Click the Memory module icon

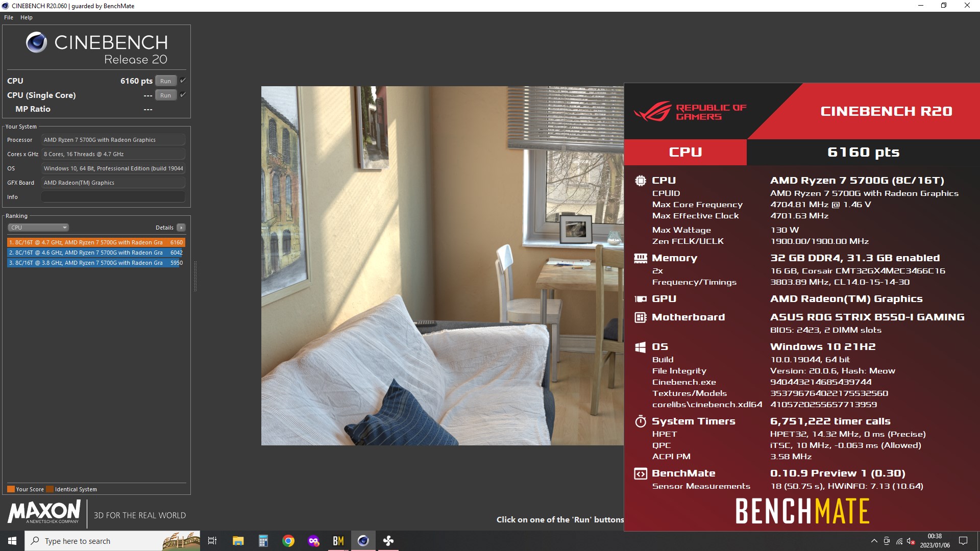pos(640,258)
